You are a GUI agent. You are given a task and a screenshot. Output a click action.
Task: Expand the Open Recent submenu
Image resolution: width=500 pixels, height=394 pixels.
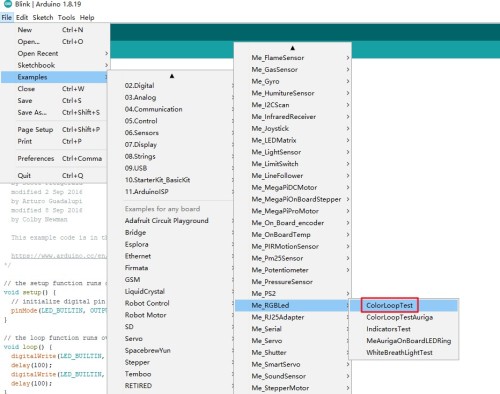54,53
